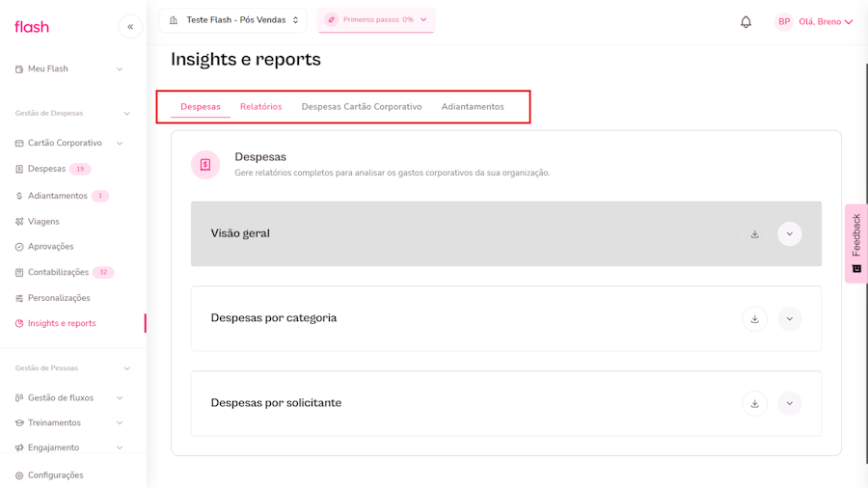
Task: Collapse the Gestão de Pessoas section
Action: click(x=126, y=368)
